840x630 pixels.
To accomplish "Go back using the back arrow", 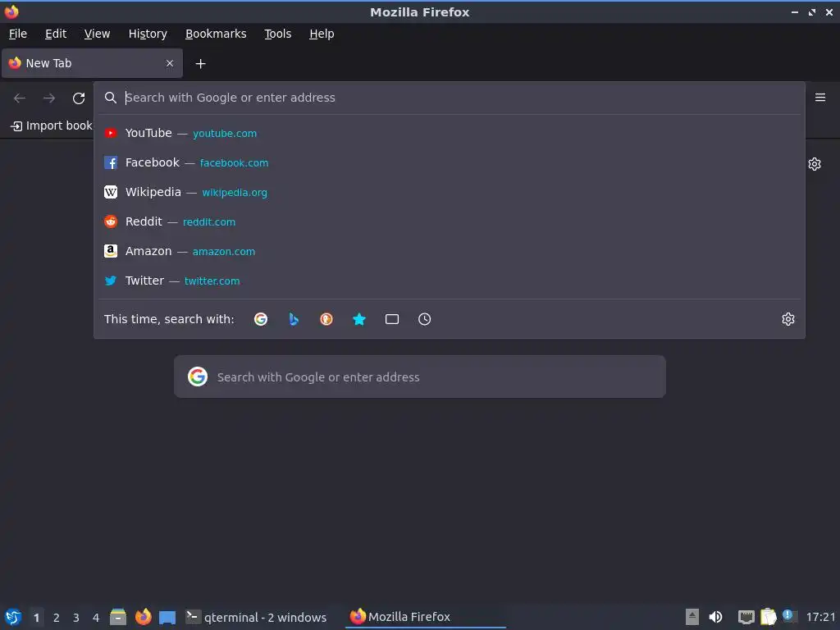I will 20,98.
